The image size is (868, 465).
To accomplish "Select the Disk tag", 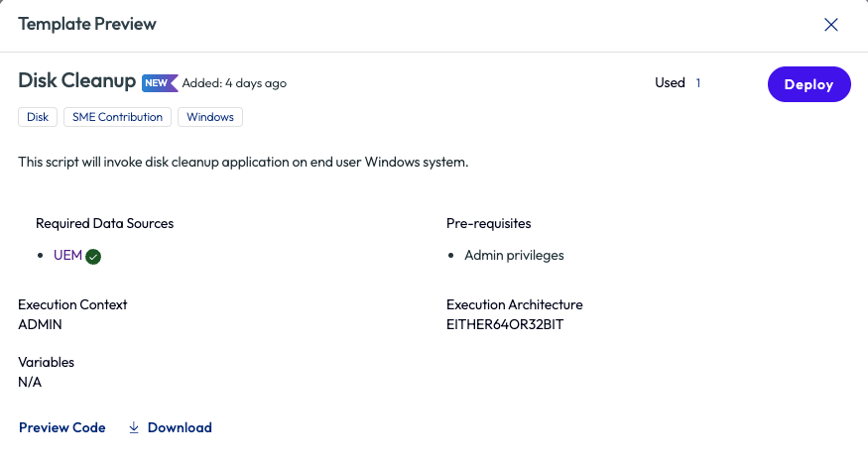I will pos(38,117).
